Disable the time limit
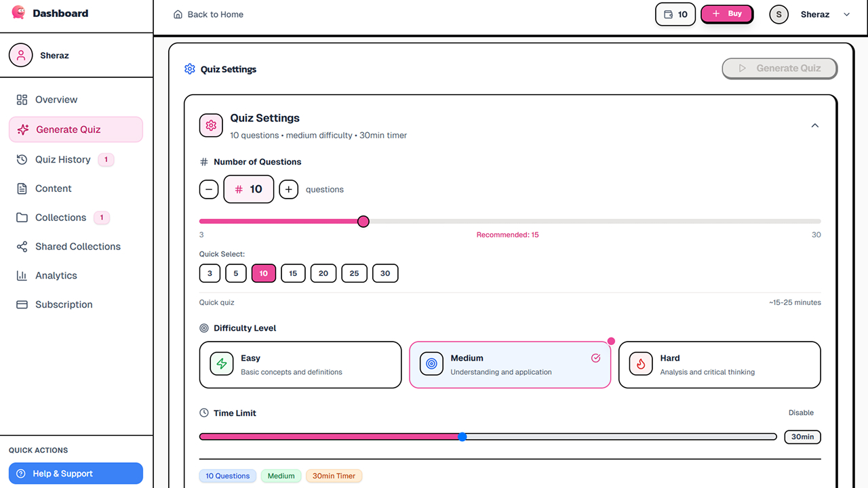Image resolution: width=868 pixels, height=488 pixels. 801,413
